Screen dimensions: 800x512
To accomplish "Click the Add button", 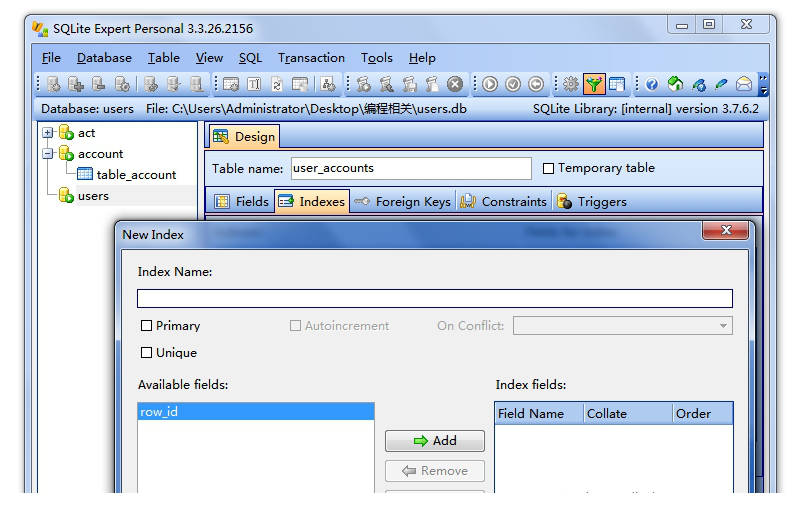I will 435,441.
